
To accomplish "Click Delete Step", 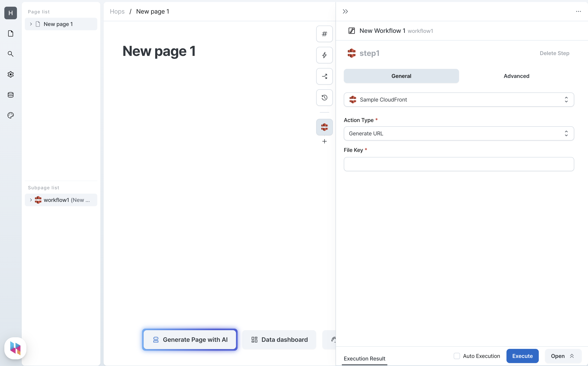I will pyautogui.click(x=554, y=53).
